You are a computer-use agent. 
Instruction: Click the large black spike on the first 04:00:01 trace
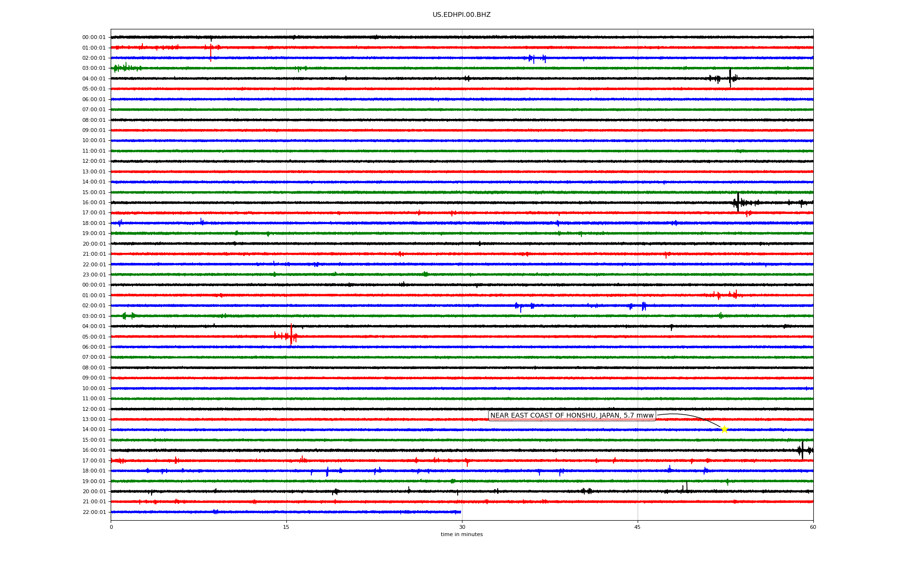[x=730, y=78]
